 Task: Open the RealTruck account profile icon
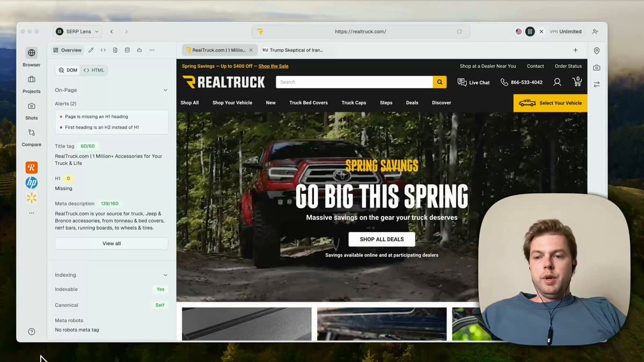(x=557, y=82)
